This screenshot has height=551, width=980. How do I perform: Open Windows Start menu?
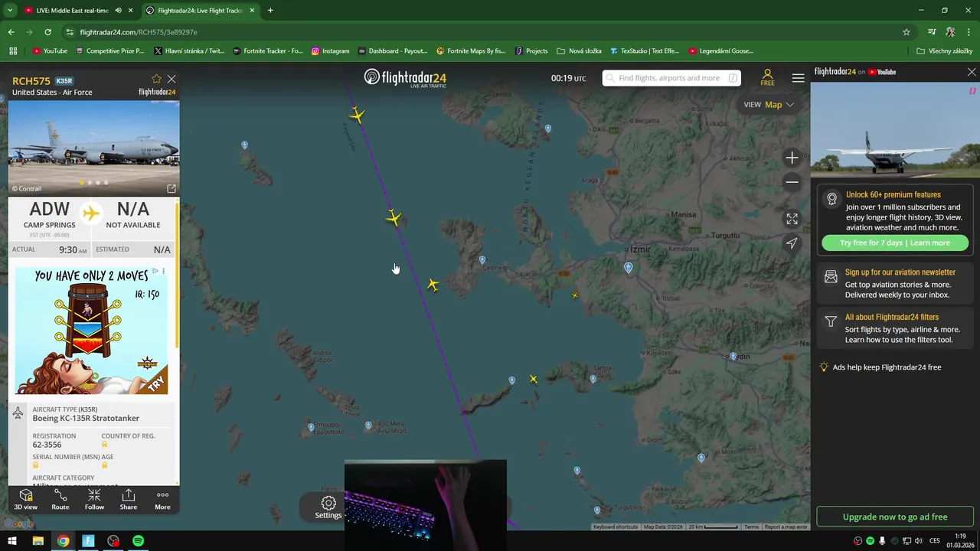point(12,541)
